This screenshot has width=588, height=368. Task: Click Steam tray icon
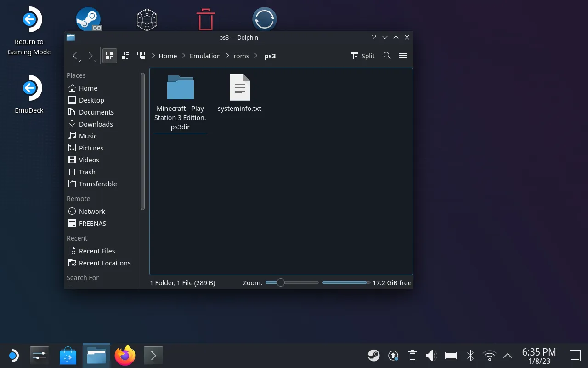click(373, 356)
